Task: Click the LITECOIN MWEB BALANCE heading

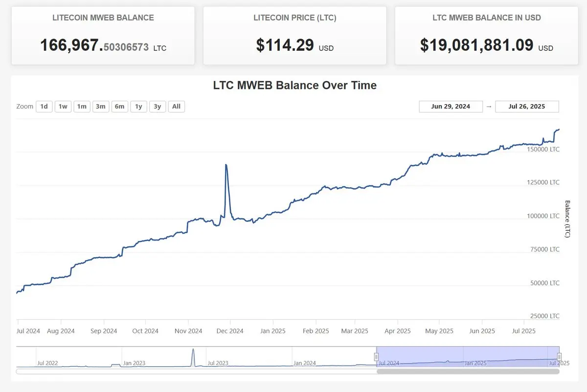Action: (x=103, y=18)
